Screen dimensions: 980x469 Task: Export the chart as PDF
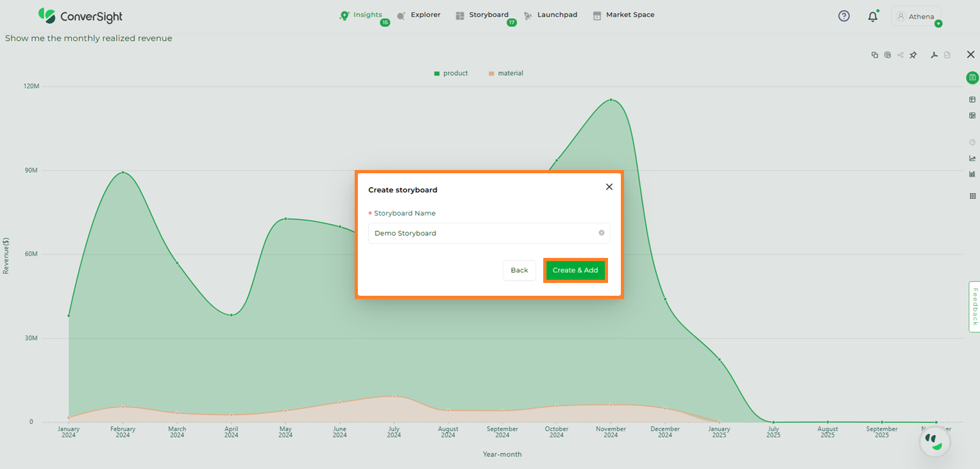pos(934,55)
